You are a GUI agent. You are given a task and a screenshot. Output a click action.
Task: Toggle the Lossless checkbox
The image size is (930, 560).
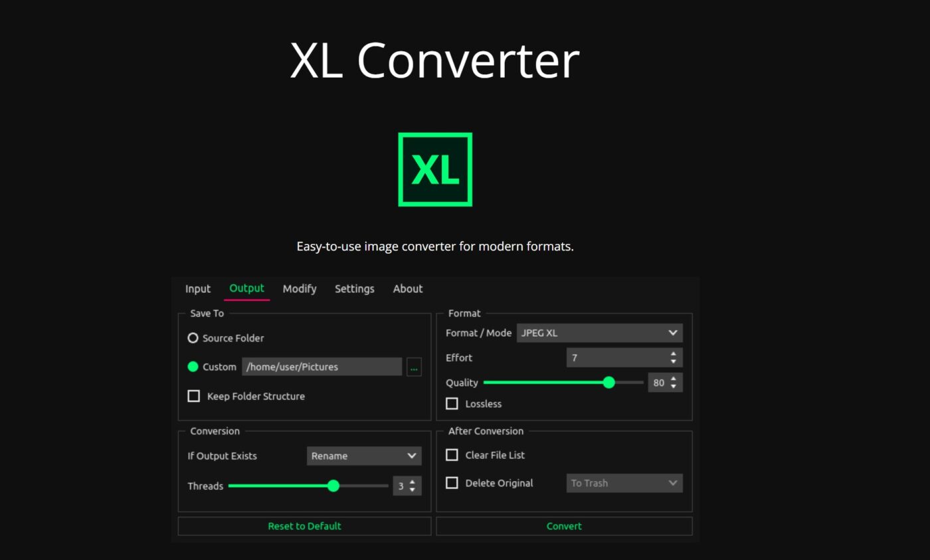click(452, 404)
